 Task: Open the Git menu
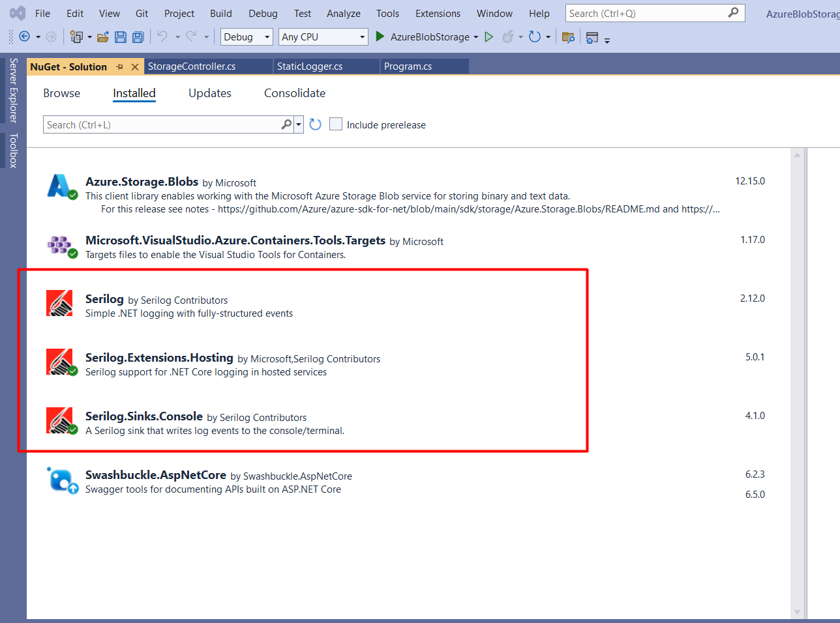pyautogui.click(x=142, y=13)
